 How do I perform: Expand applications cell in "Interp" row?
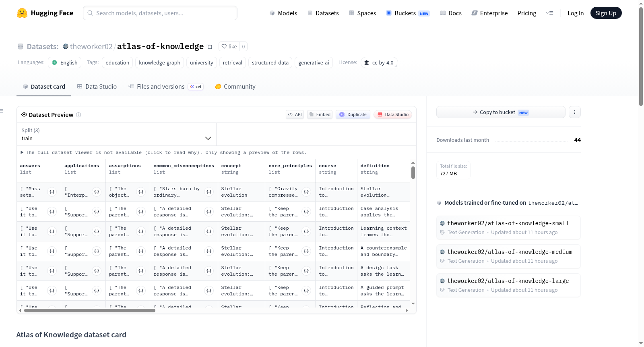point(97,192)
